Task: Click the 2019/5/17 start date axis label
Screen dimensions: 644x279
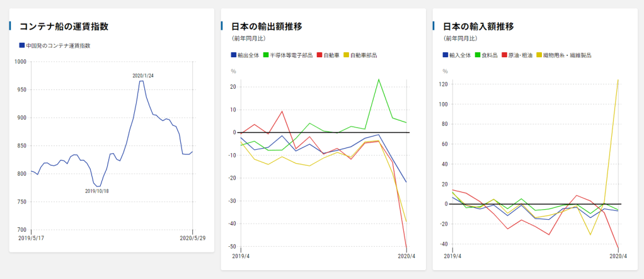Action: [x=32, y=238]
